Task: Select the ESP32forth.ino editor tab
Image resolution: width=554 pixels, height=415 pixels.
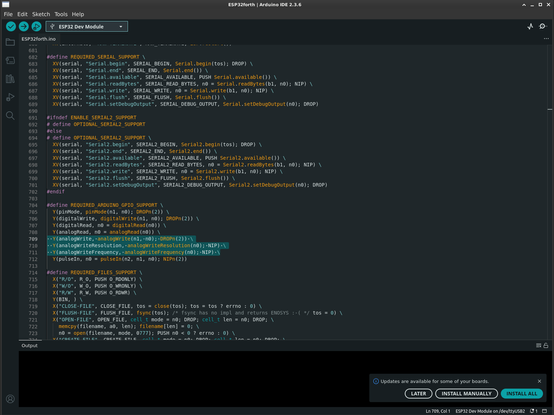Action: coord(39,39)
